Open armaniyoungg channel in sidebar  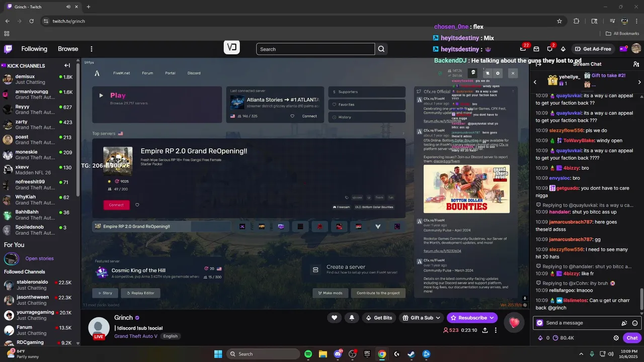[x=38, y=95]
